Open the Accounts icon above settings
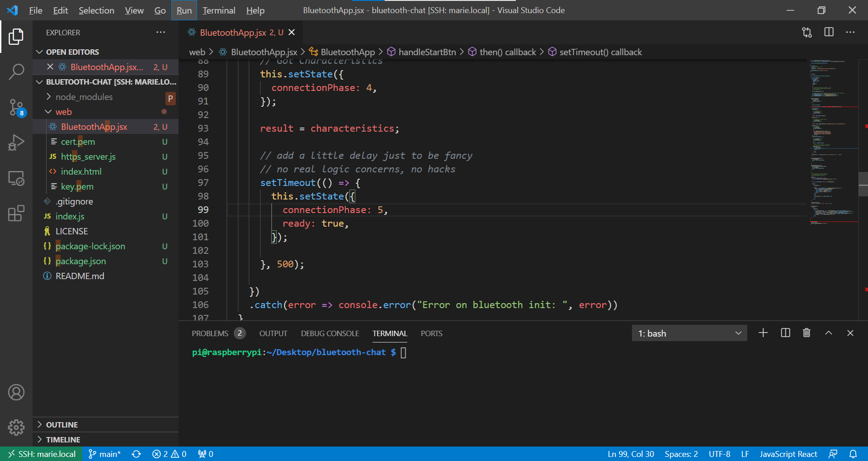 pyautogui.click(x=16, y=392)
